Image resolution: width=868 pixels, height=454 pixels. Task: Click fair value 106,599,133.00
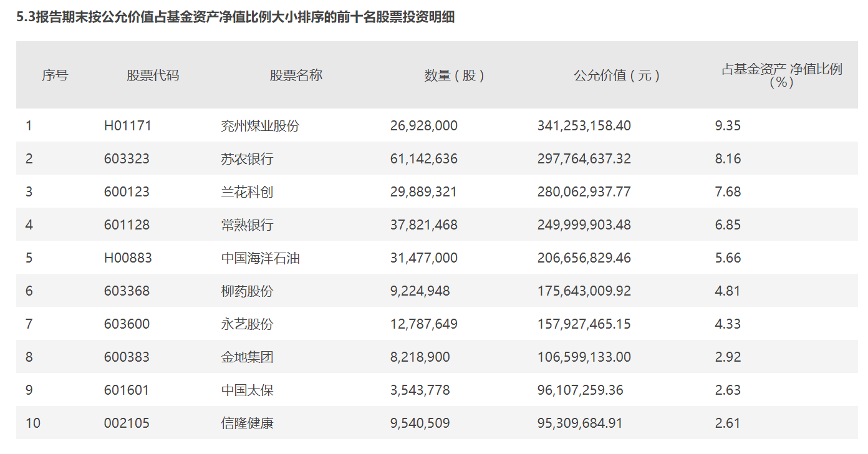(x=584, y=357)
